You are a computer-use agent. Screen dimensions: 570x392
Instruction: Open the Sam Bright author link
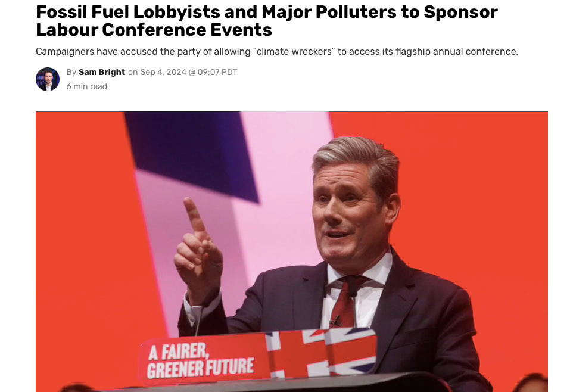click(x=102, y=72)
